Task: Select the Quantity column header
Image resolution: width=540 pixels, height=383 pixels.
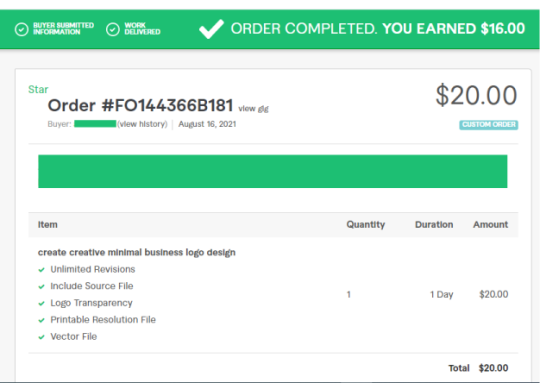Action: [365, 225]
